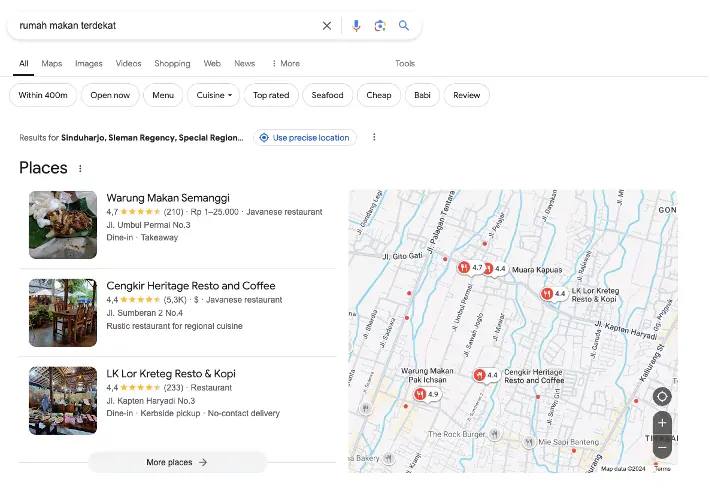710x489 pixels.
Task: Open Cengkir Heritage restaurant photo
Action: (63, 313)
